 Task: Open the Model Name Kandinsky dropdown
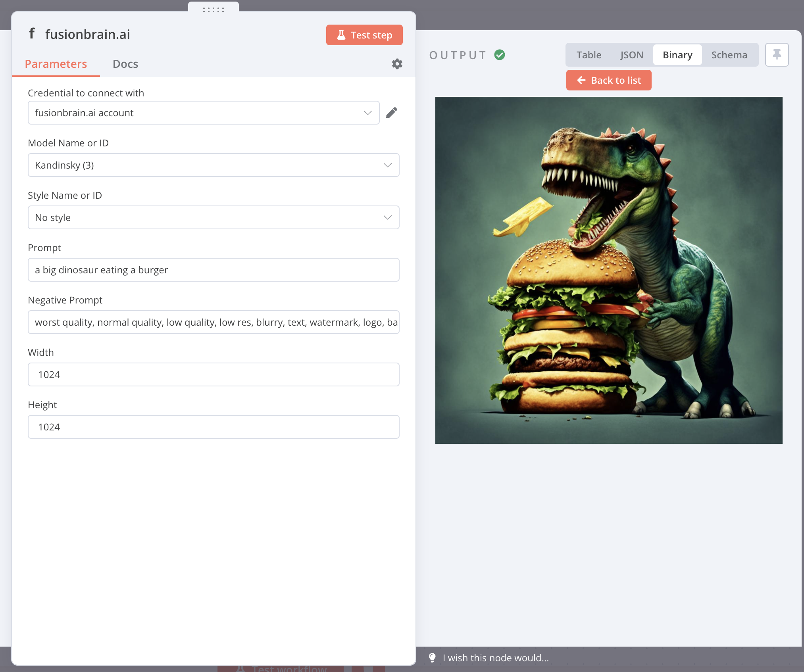tap(214, 165)
